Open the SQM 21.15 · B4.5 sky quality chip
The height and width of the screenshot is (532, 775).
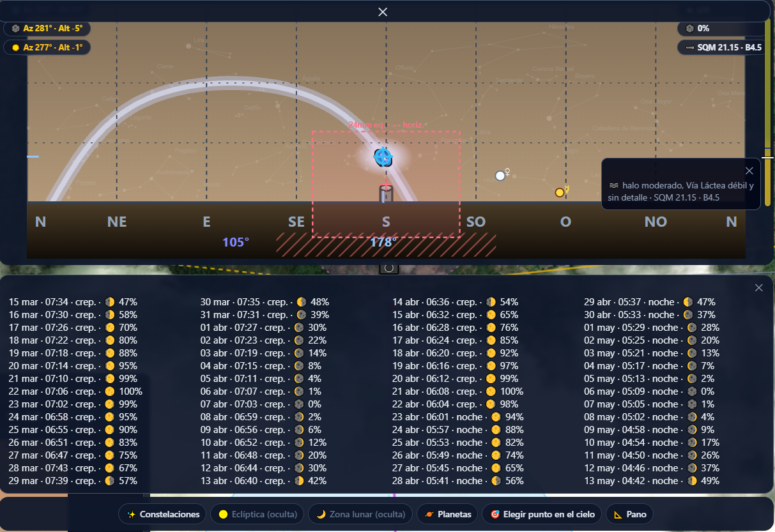(x=721, y=47)
